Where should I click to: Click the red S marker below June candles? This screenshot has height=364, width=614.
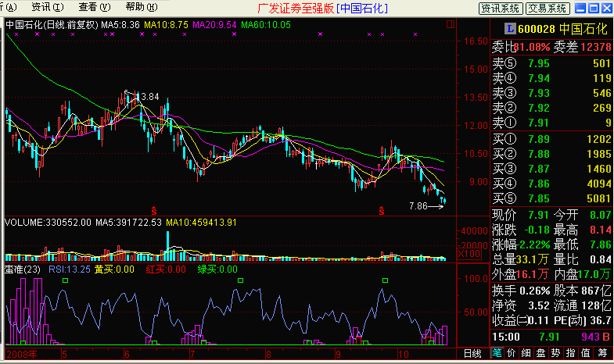tap(154, 211)
